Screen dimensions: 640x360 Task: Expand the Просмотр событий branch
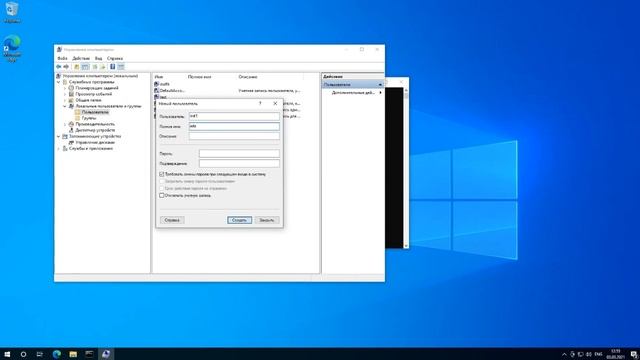[x=65, y=94]
